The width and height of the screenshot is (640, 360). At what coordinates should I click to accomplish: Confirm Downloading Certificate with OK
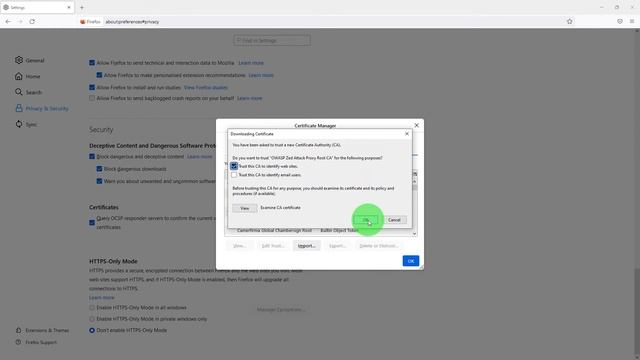(x=366, y=220)
